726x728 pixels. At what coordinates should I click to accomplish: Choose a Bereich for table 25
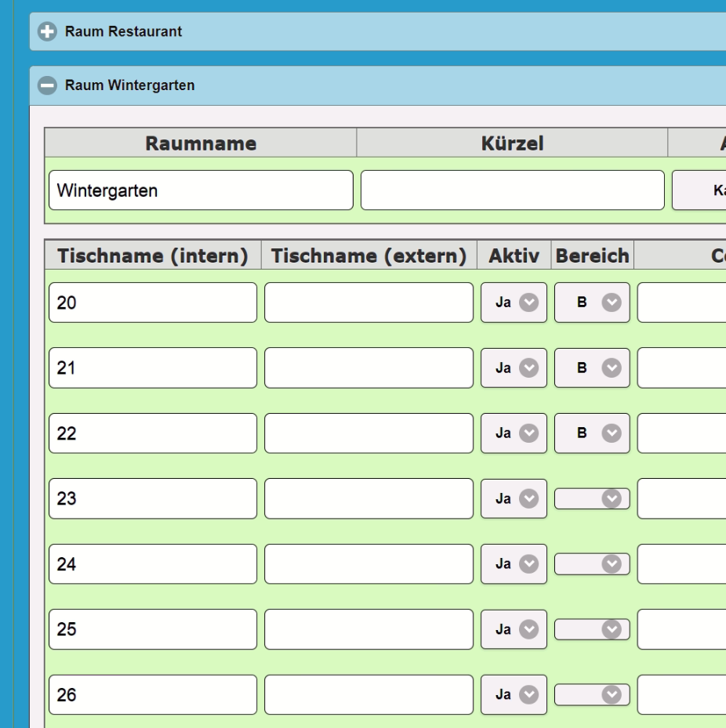(x=592, y=629)
